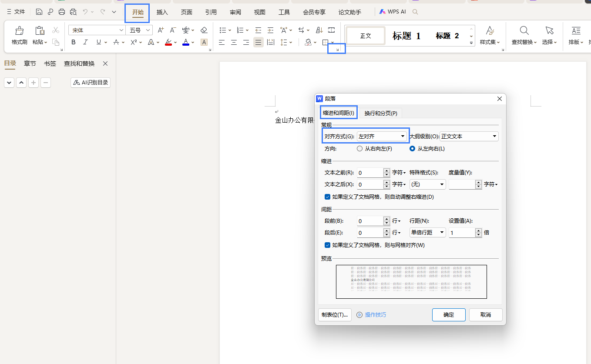The height and width of the screenshot is (364, 591).
Task: Select the left-to-right (从左向右) direction radio
Action: (413, 148)
